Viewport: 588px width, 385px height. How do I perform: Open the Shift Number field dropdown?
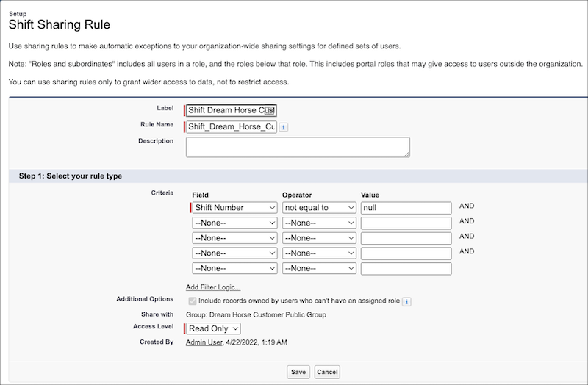pyautogui.click(x=234, y=208)
